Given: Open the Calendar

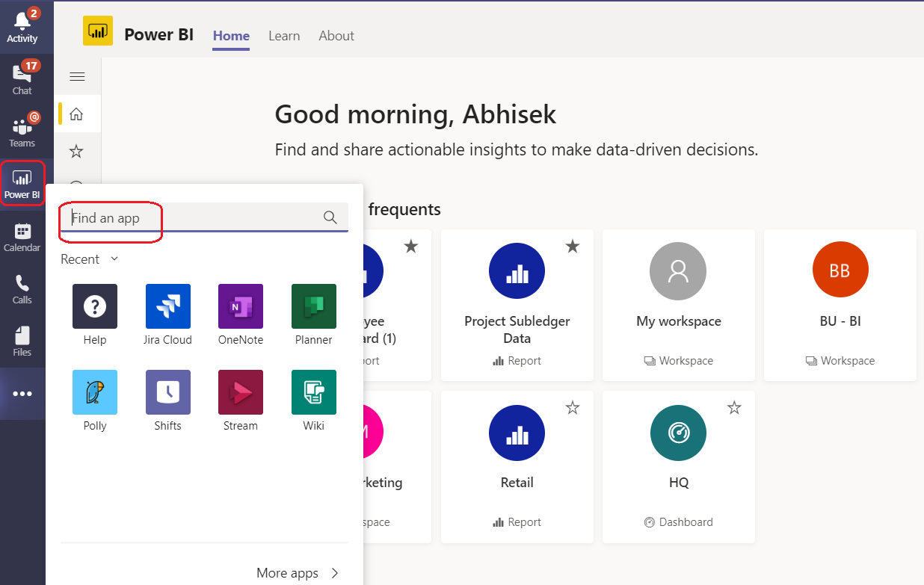Looking at the screenshot, I should click(22, 235).
